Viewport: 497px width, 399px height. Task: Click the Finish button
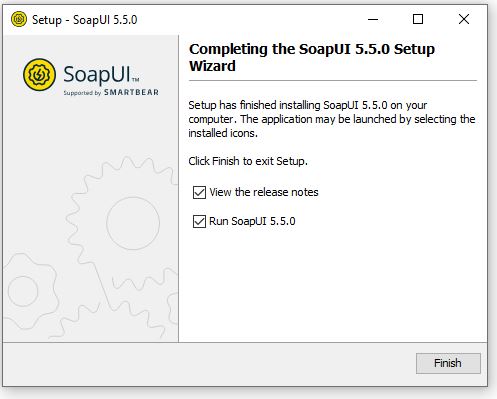point(448,363)
